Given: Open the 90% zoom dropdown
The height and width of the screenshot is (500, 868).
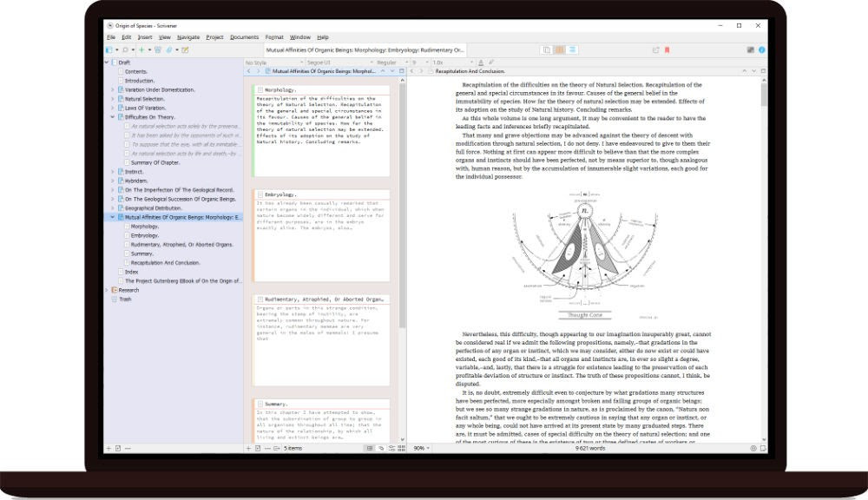Looking at the screenshot, I should coord(421,449).
